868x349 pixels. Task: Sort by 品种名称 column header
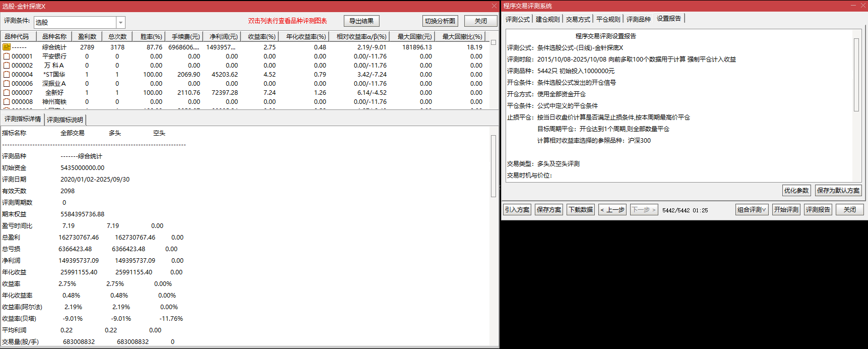pyautogui.click(x=54, y=36)
